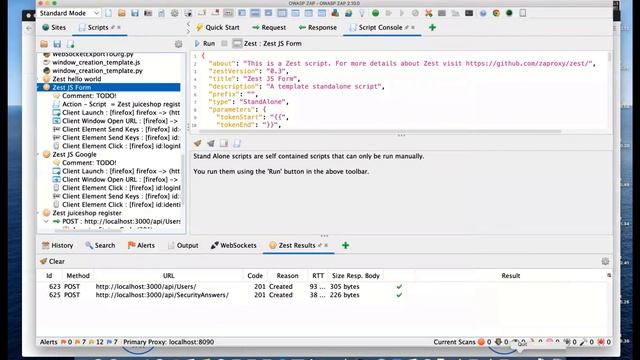Click the broom clear icon in script output toolbar
640x360 pixels.
(x=198, y=143)
